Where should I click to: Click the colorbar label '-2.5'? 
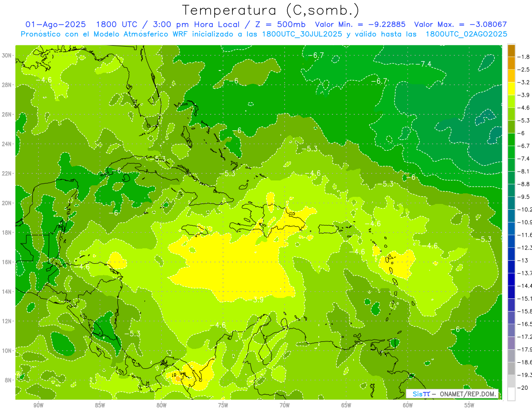point(524,70)
